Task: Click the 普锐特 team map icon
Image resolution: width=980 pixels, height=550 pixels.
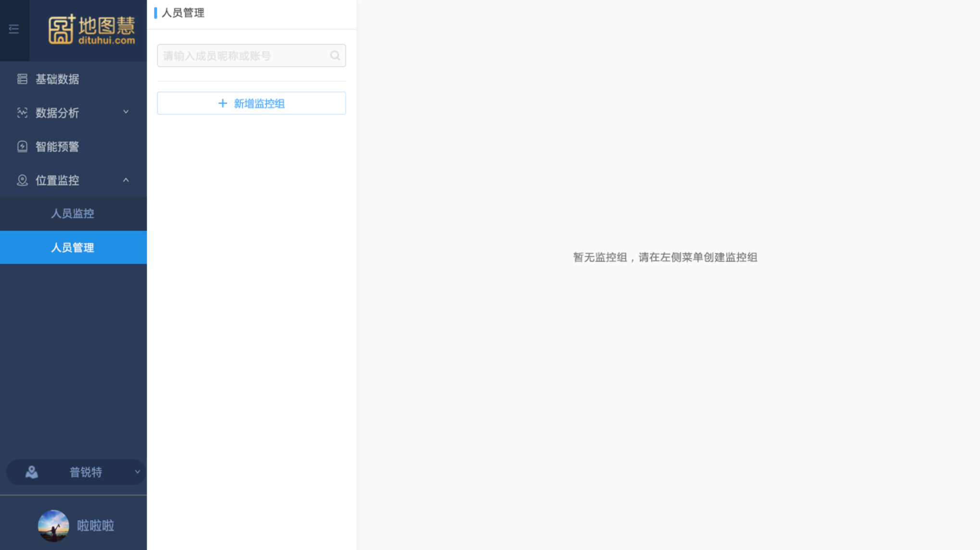Action: 32,472
